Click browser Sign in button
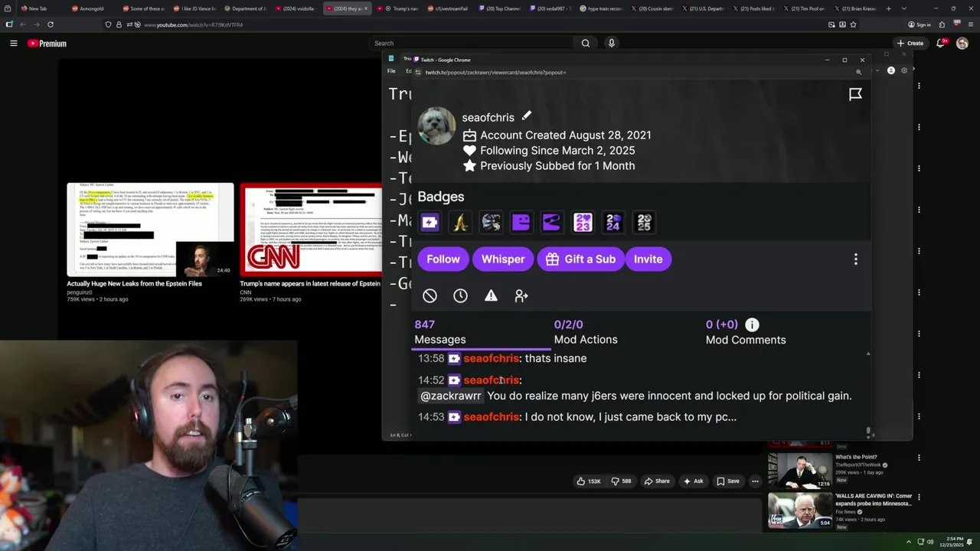The width and height of the screenshot is (980, 551). pos(920,24)
